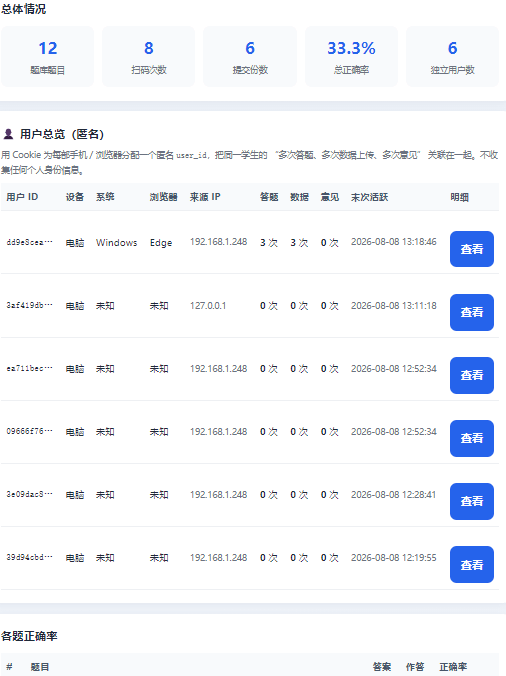
Task: Click the 正确率 column header in bottom table
Action: coord(453,667)
